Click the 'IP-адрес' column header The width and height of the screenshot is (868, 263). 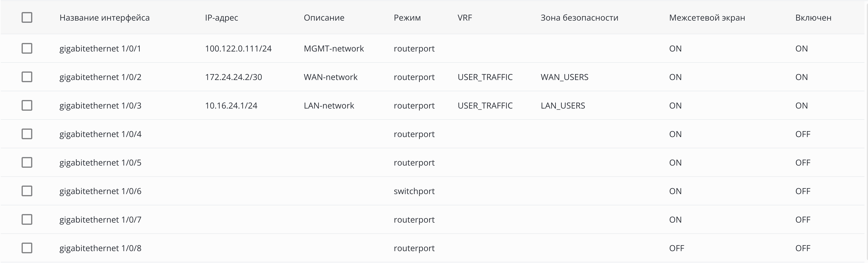coord(221,18)
